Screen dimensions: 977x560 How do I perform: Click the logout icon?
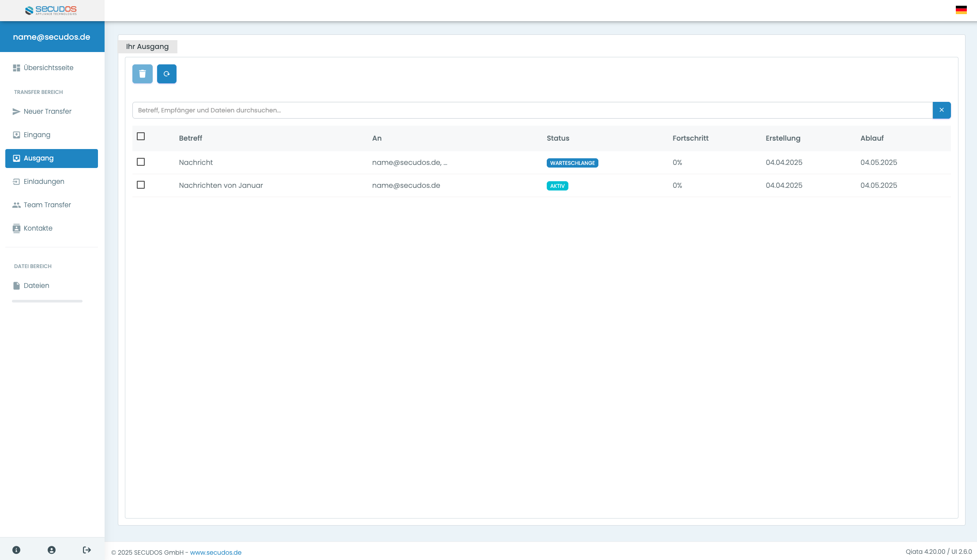[x=87, y=550]
